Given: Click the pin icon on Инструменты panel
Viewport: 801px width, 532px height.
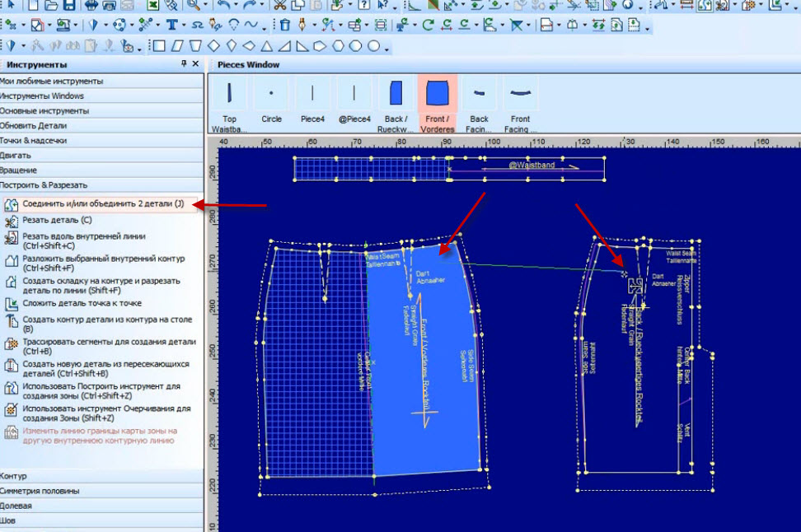Looking at the screenshot, I should 184,63.
